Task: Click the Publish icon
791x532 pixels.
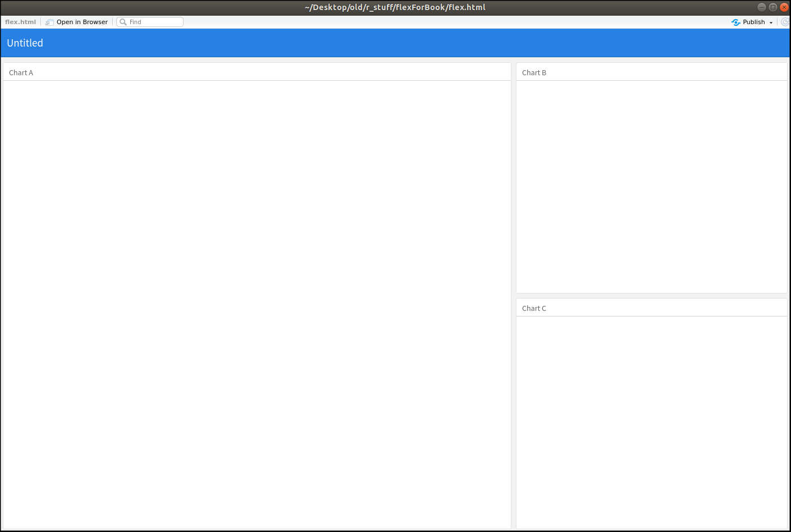Action: click(735, 22)
